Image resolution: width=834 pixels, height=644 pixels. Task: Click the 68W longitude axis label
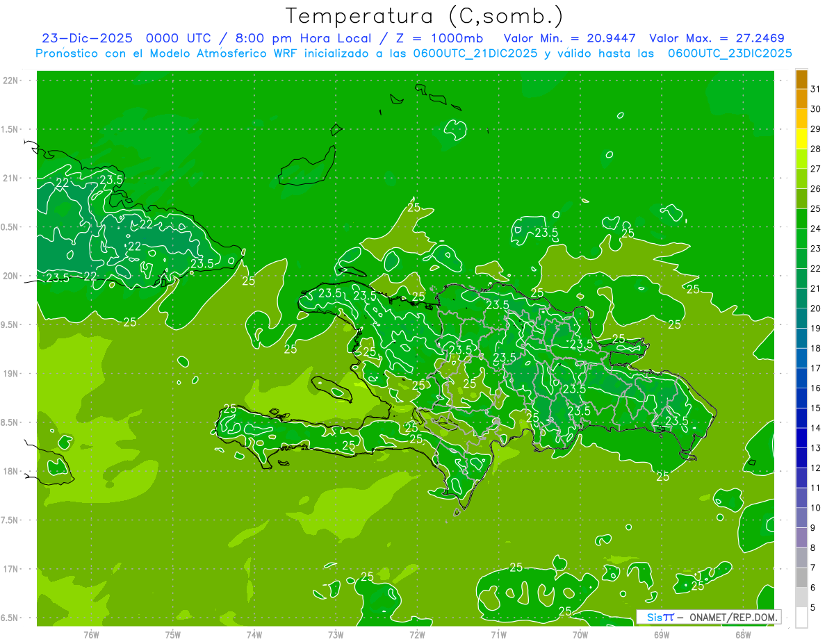[743, 635]
